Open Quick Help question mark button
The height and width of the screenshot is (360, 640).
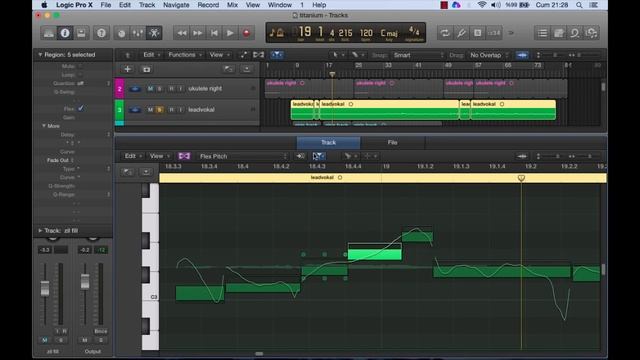(101, 33)
